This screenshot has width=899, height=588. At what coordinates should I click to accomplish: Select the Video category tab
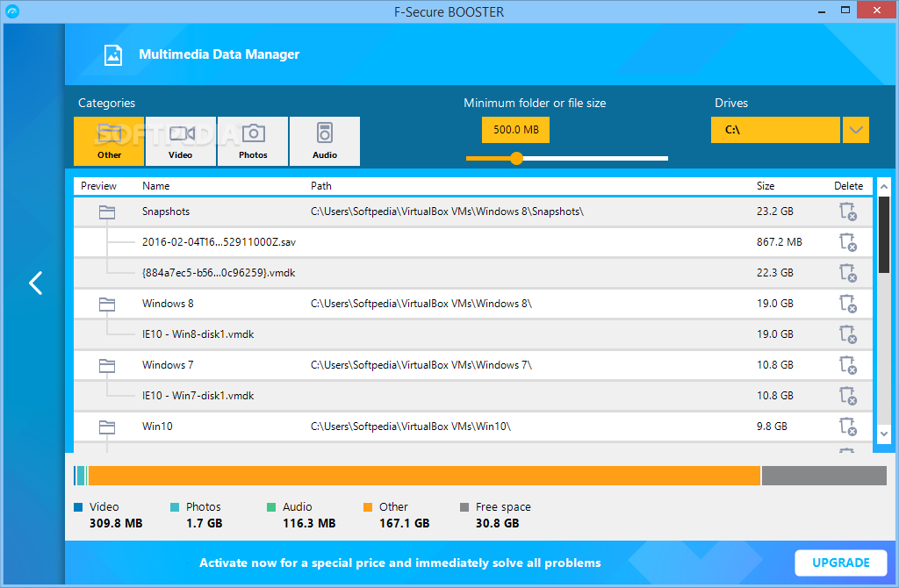[181, 141]
